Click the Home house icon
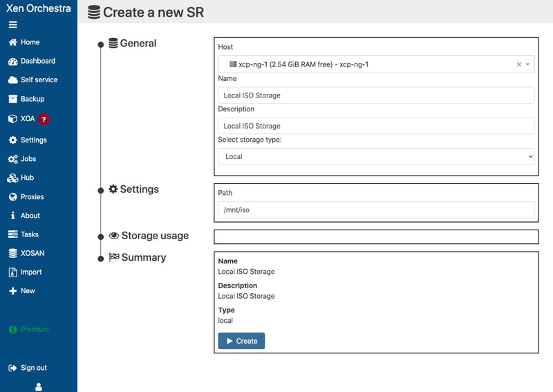 tap(12, 42)
